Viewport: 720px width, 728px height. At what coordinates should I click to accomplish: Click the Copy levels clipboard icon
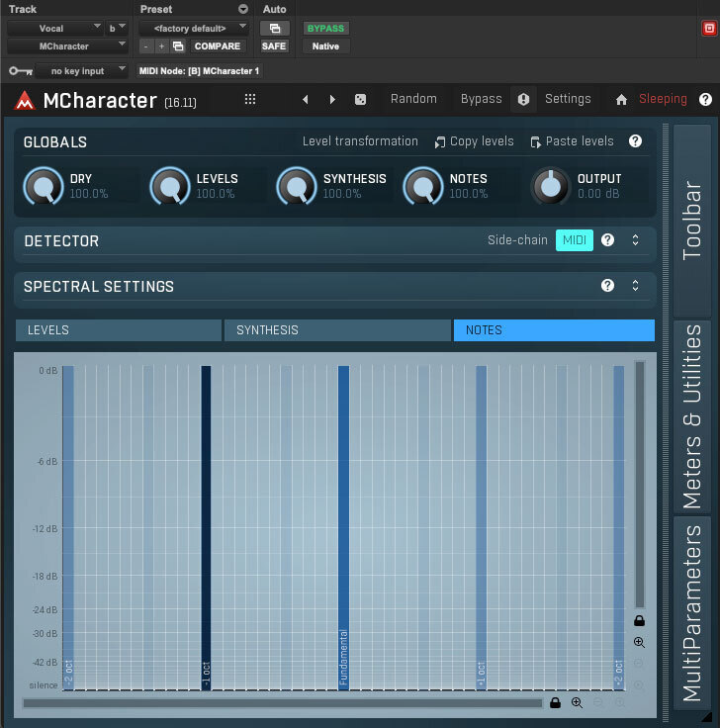439,142
